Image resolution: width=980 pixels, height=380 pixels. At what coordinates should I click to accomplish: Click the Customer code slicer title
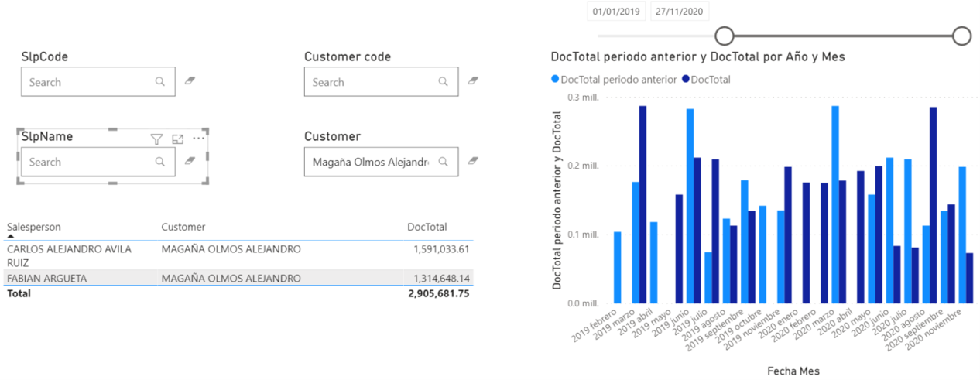(x=348, y=56)
